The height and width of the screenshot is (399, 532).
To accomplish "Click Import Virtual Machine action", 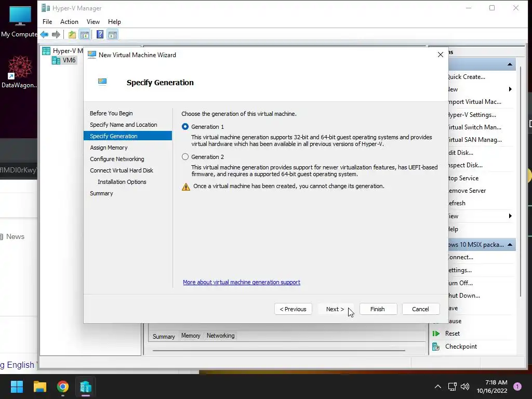I will pyautogui.click(x=474, y=102).
